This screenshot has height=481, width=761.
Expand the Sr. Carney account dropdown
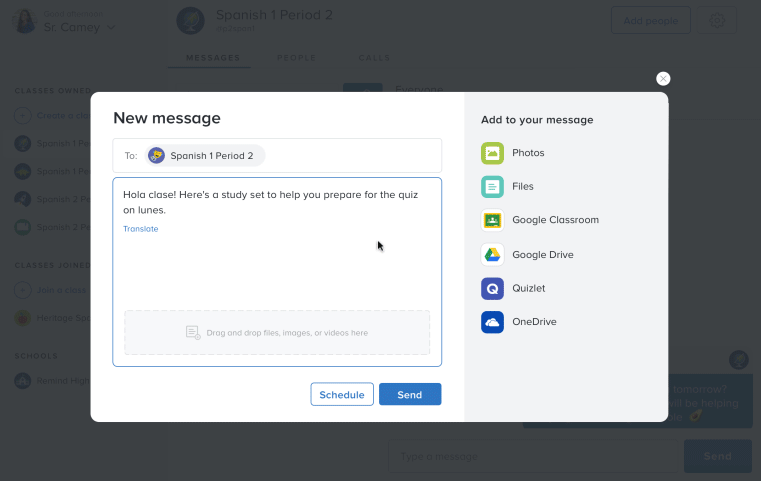pos(111,28)
